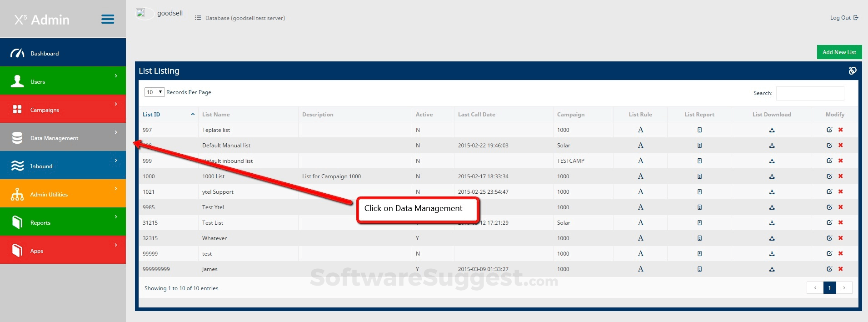The image size is (868, 322).
Task: Click the refresh icon in List Listing header
Action: click(852, 70)
